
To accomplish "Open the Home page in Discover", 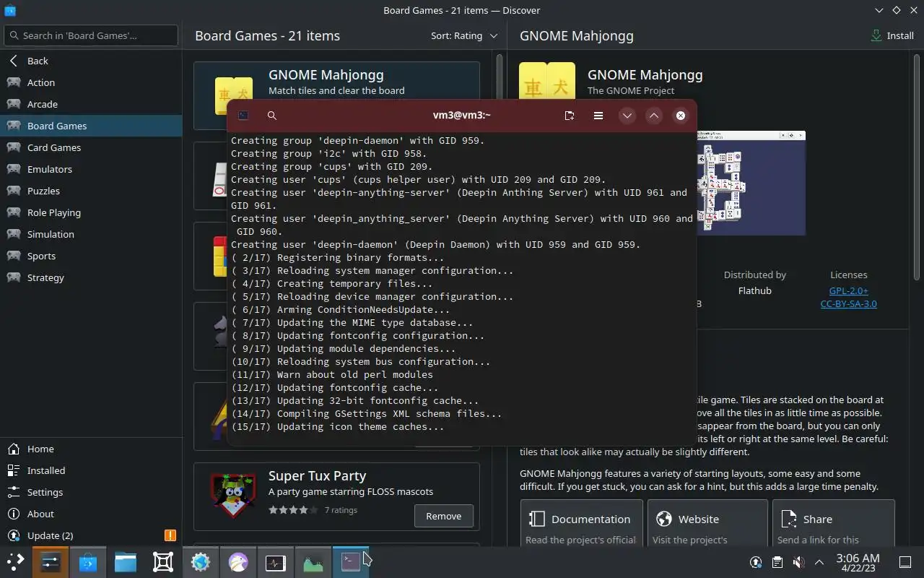I will [x=91, y=449].
